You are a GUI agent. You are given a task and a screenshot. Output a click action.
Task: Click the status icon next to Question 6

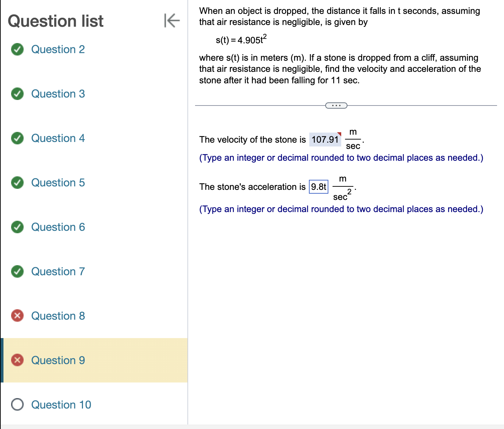pos(17,227)
